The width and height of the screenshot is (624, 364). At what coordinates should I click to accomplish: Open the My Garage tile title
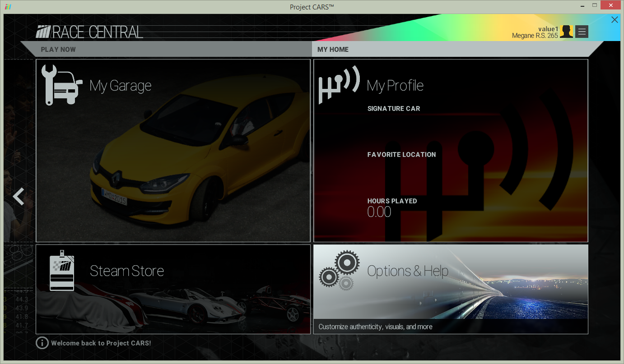121,85
